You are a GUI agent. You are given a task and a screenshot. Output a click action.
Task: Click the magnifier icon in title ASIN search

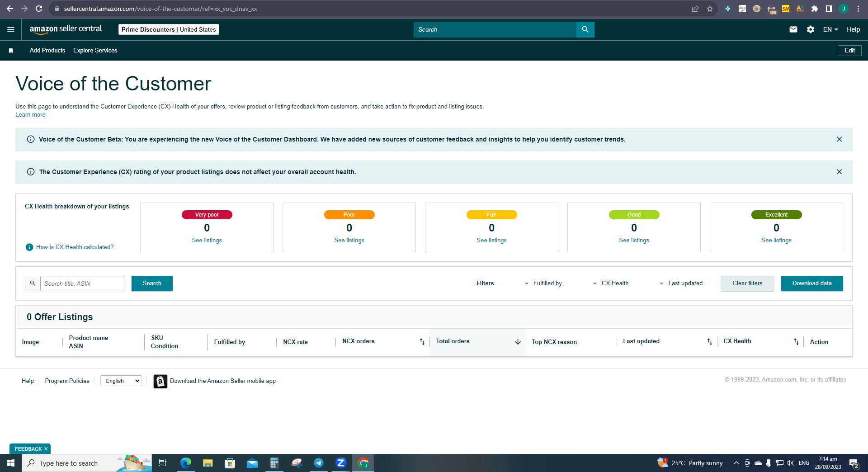(33, 283)
